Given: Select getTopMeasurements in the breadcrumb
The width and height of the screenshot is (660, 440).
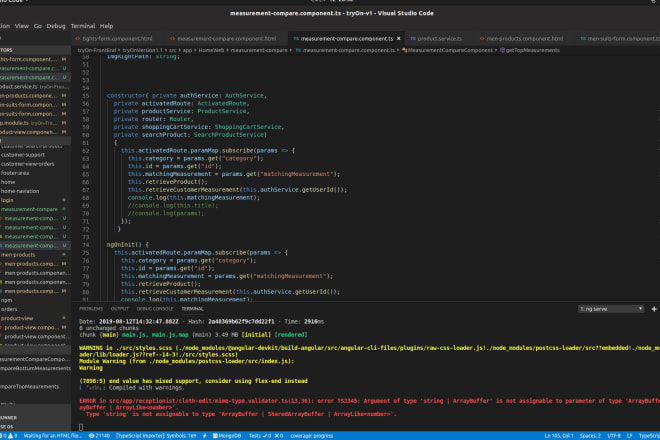Looking at the screenshot, I should (532, 50).
